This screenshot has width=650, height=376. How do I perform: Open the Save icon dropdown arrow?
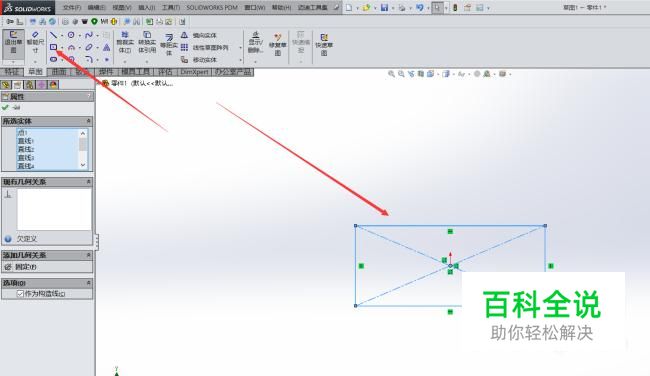tap(393, 8)
